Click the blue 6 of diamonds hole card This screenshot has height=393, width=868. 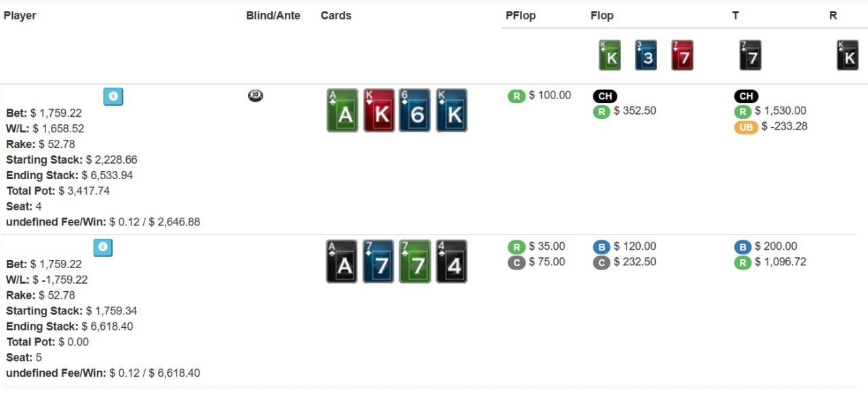coord(415,111)
